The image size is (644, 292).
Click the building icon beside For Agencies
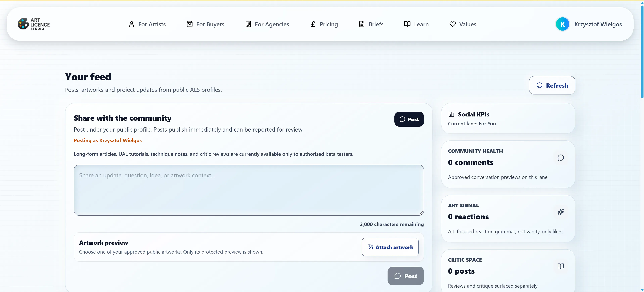(248, 24)
